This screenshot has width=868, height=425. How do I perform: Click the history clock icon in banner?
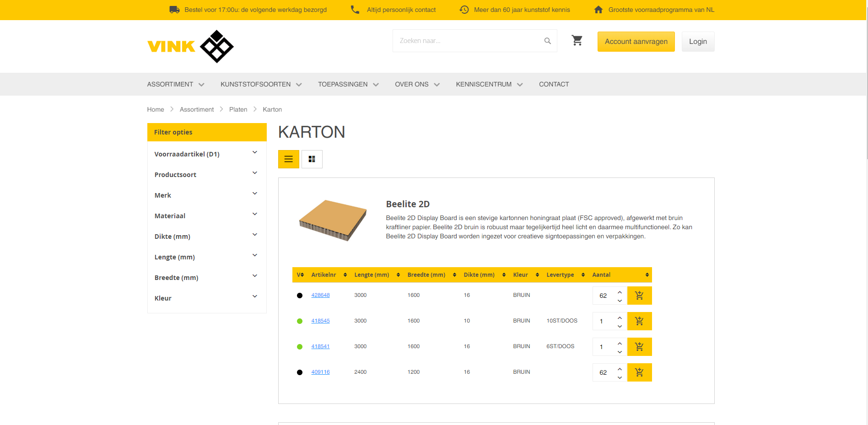[464, 10]
